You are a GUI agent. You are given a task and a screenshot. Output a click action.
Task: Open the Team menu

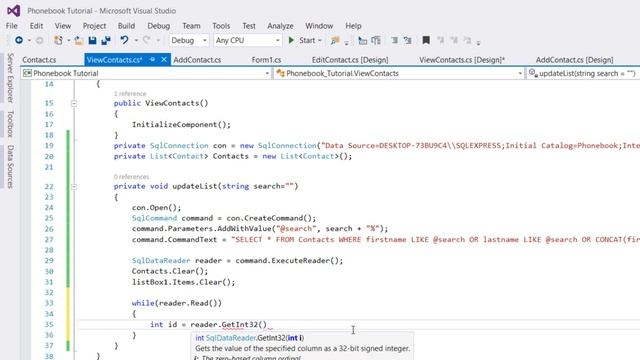point(191,26)
